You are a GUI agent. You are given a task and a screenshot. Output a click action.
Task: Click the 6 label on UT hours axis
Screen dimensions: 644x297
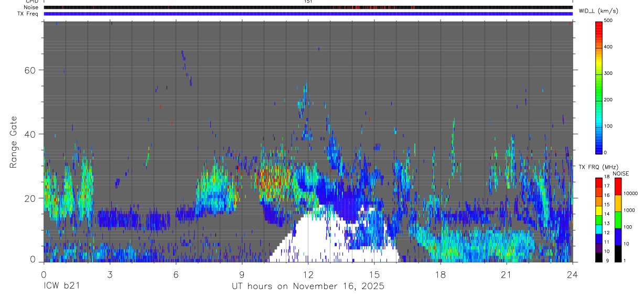pos(176,274)
